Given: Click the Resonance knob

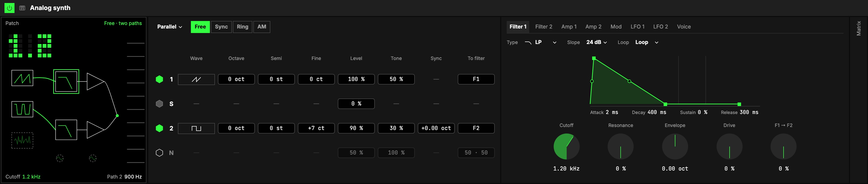Looking at the screenshot, I should click(620, 146).
